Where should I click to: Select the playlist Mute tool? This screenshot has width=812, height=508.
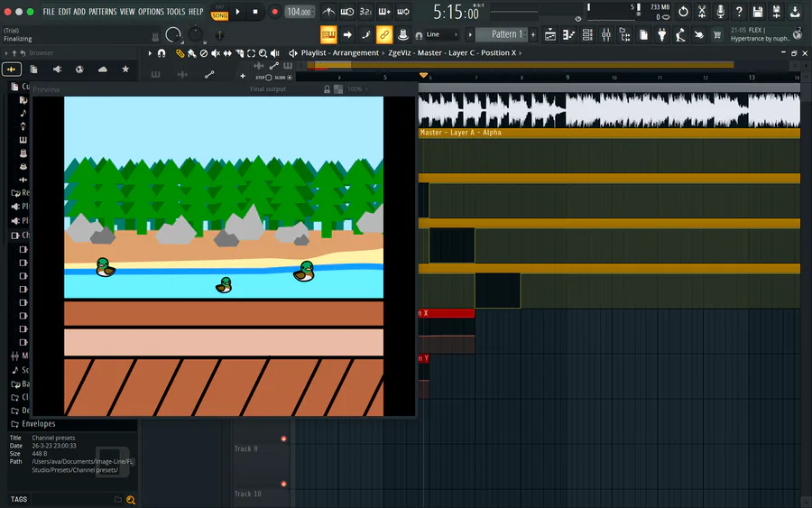[x=216, y=53]
